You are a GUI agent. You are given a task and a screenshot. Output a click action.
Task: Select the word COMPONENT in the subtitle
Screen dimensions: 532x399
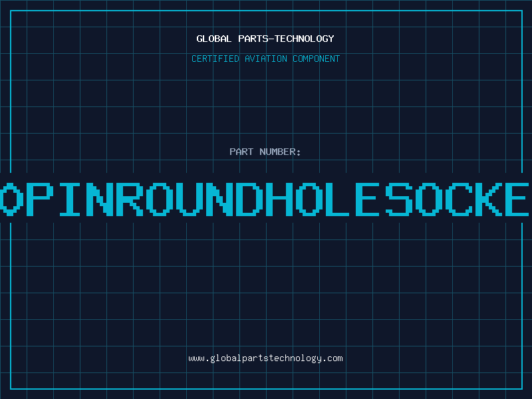point(316,59)
